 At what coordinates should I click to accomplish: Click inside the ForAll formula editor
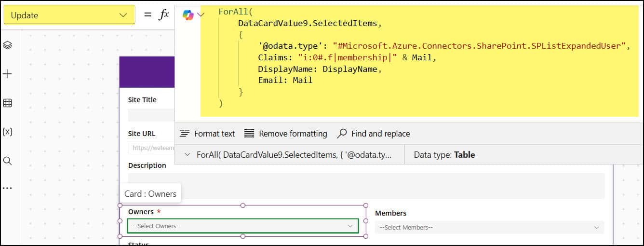click(x=419, y=61)
